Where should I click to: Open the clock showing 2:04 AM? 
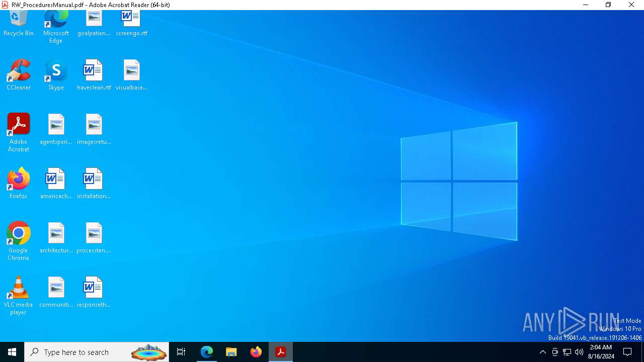pos(601,352)
